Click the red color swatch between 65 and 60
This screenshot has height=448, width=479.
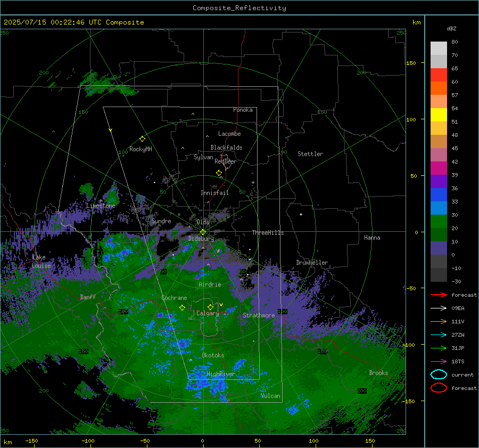click(x=439, y=75)
